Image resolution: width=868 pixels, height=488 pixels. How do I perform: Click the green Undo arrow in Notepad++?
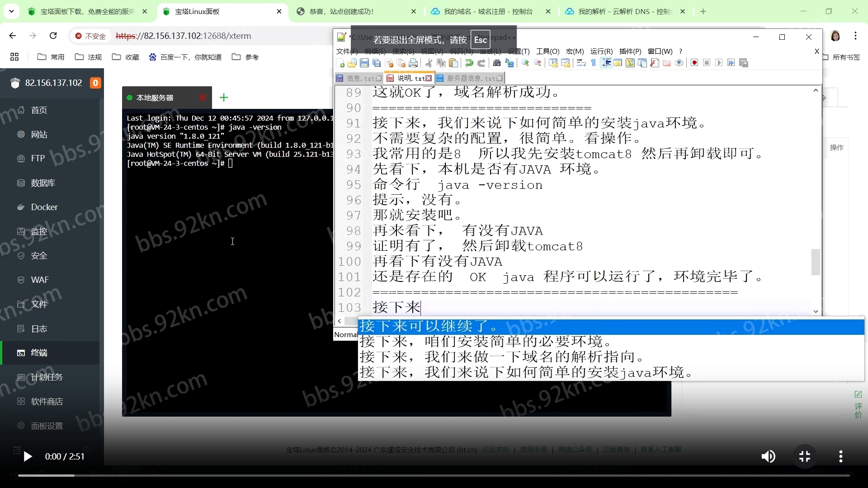click(469, 63)
